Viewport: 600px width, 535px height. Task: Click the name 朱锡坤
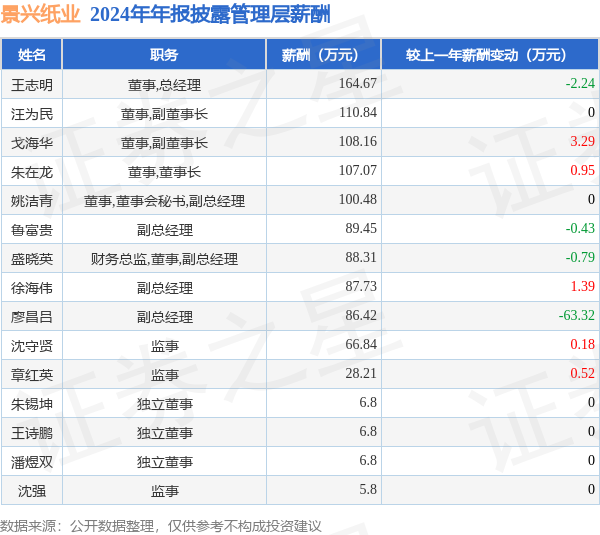pos(32,404)
